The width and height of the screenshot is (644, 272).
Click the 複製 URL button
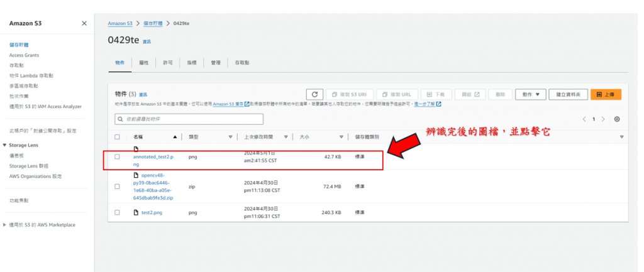[x=397, y=94]
